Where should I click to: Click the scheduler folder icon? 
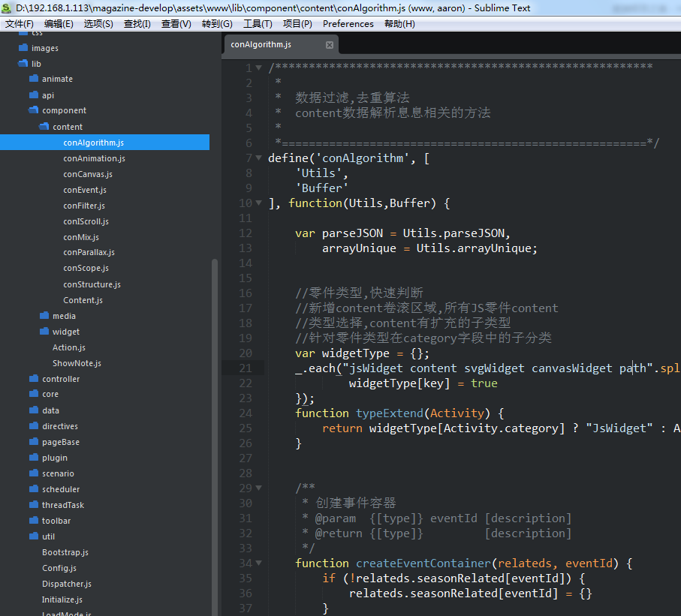tap(34, 488)
